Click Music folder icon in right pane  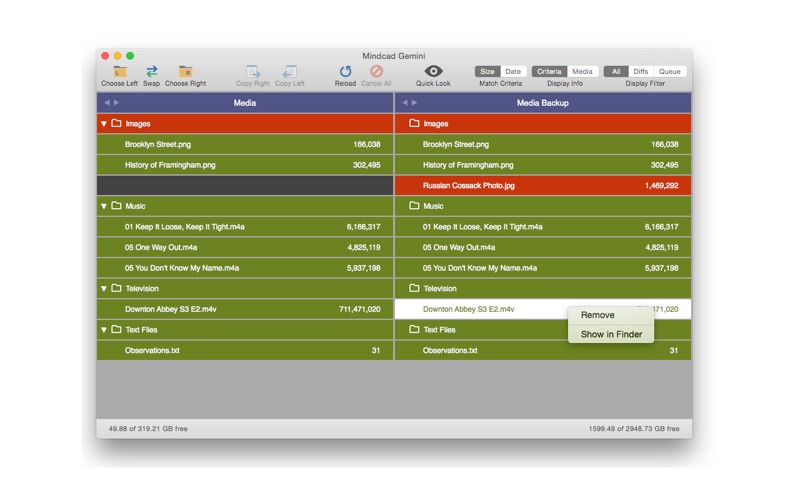(x=414, y=206)
